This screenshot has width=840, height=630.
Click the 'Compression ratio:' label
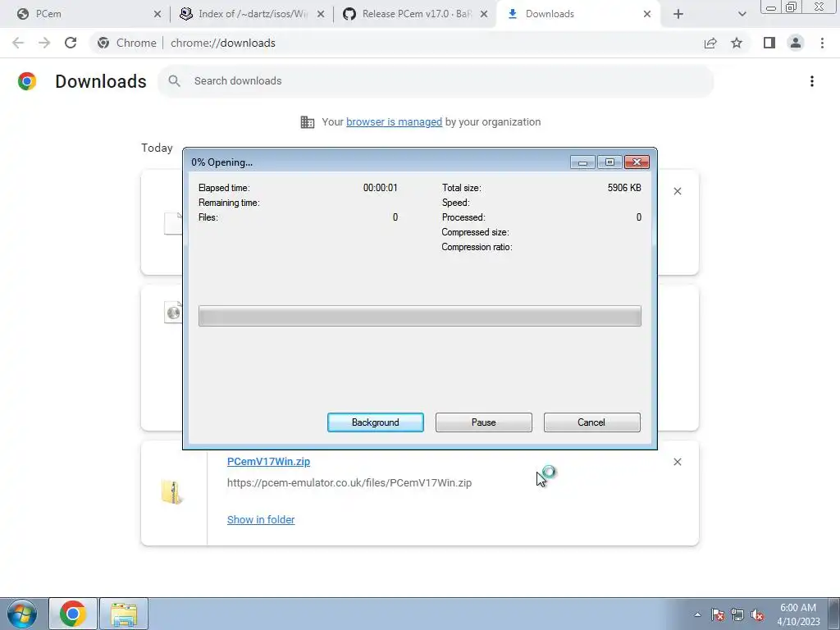click(x=477, y=247)
